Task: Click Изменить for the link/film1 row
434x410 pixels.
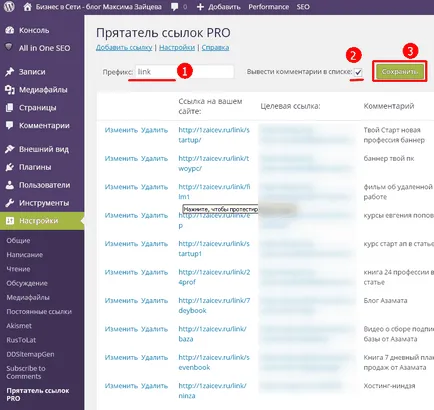Action: [121, 187]
